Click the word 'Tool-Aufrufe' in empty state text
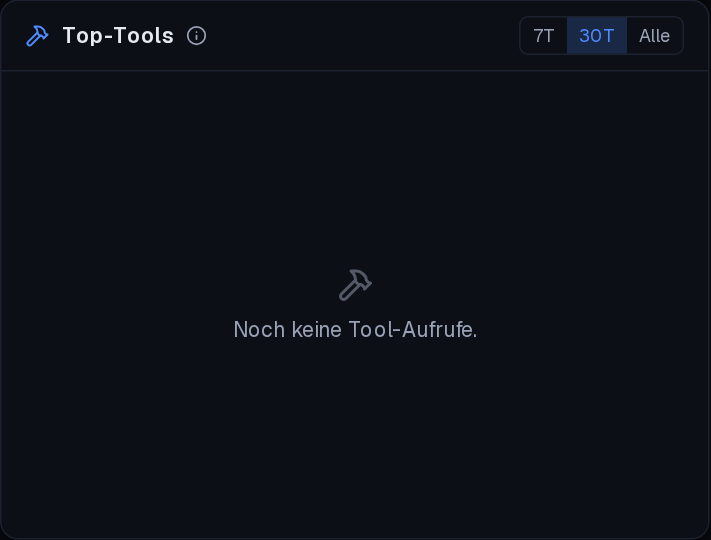Image resolution: width=711 pixels, height=540 pixels. pos(411,330)
